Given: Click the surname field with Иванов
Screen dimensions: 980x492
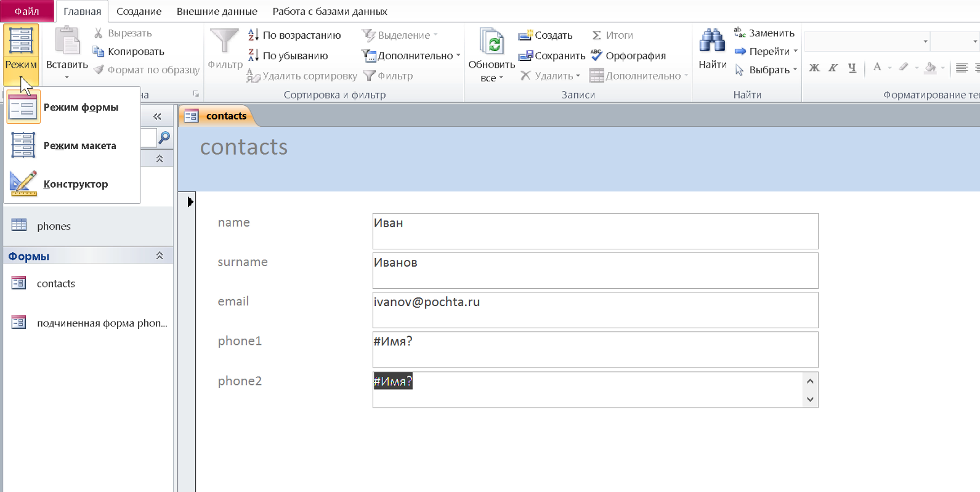Looking at the screenshot, I should tap(595, 270).
